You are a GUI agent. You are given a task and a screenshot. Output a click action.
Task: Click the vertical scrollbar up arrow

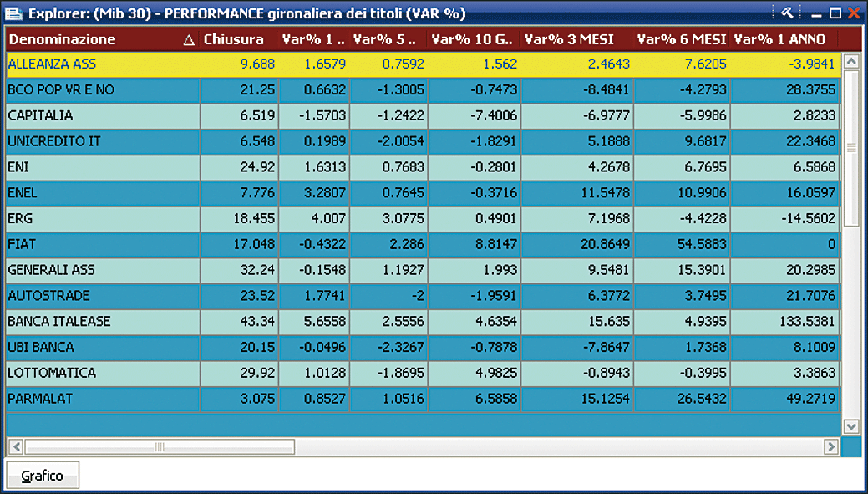(850, 61)
